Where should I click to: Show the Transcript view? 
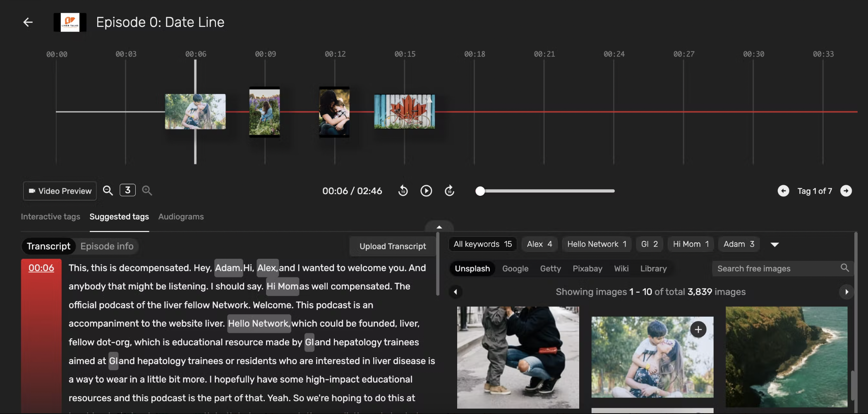(x=48, y=246)
